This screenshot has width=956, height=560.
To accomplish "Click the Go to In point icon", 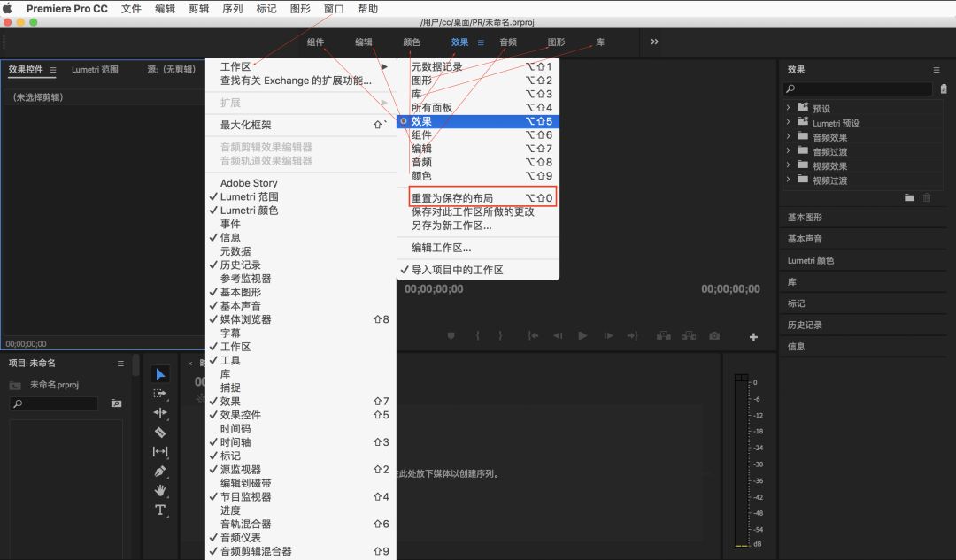I will click(533, 336).
